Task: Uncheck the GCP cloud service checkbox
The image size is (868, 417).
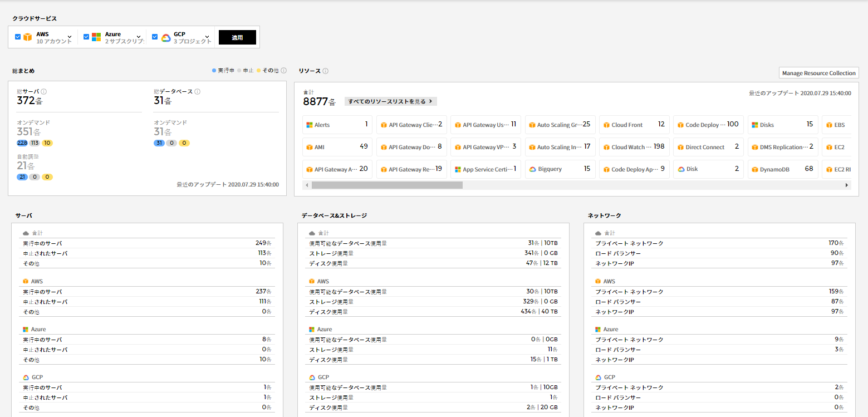Action: tap(155, 37)
